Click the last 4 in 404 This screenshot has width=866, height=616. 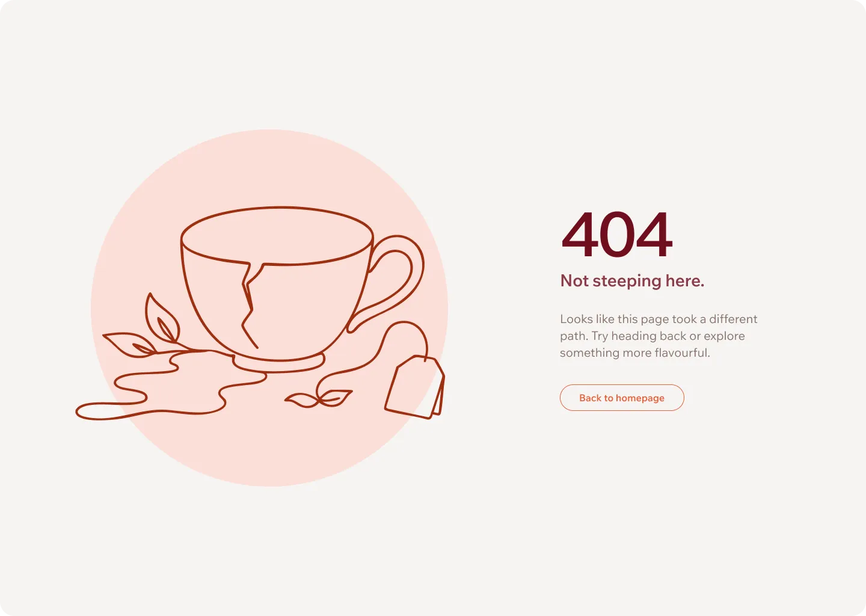point(654,235)
